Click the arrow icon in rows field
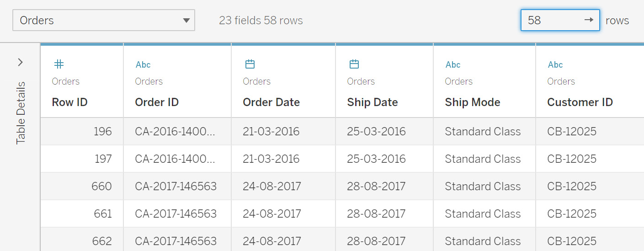Screen dimensions: 644x251 tap(589, 20)
